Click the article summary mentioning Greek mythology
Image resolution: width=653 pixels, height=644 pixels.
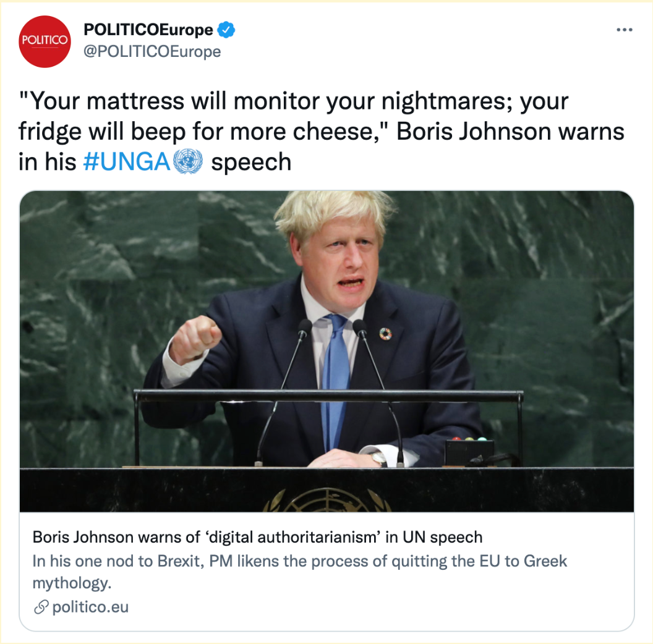tap(300, 572)
